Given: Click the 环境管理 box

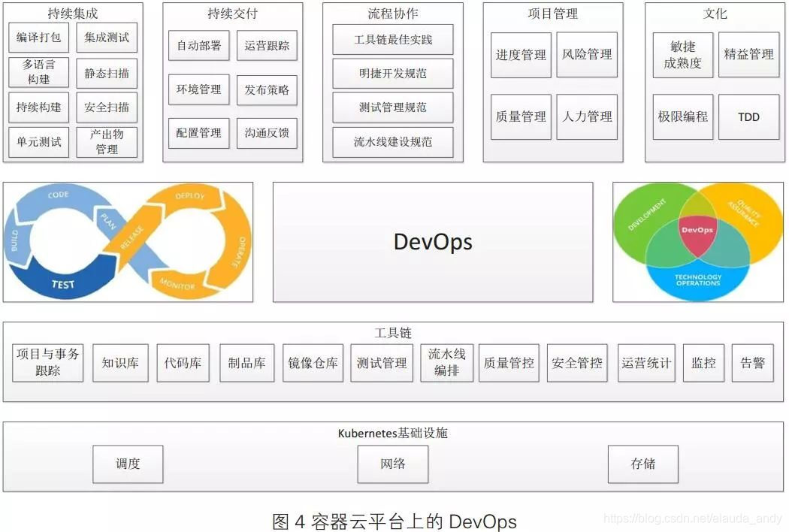Looking at the screenshot, I should pos(199,89).
